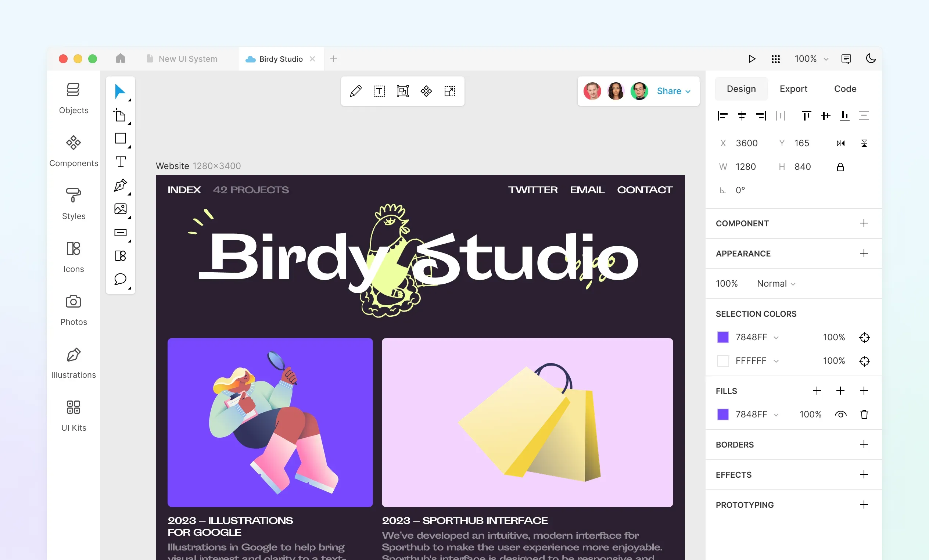Open the Photos library

(73, 310)
